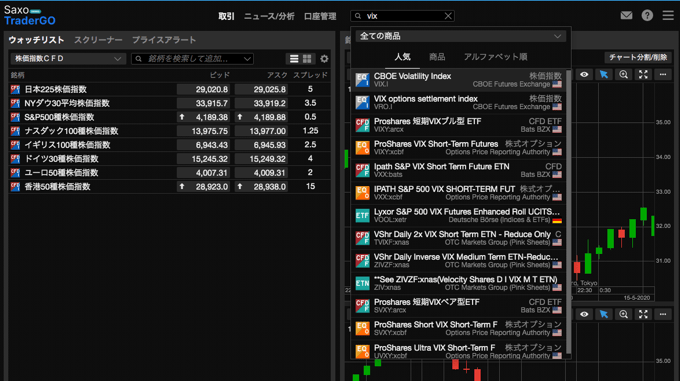Click the 銘柄 column header
Screen dimensions: 680x381
point(17,75)
